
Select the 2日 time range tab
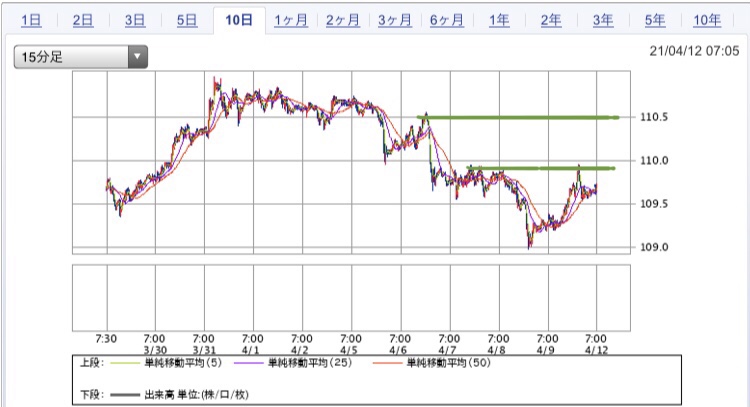tap(84, 20)
